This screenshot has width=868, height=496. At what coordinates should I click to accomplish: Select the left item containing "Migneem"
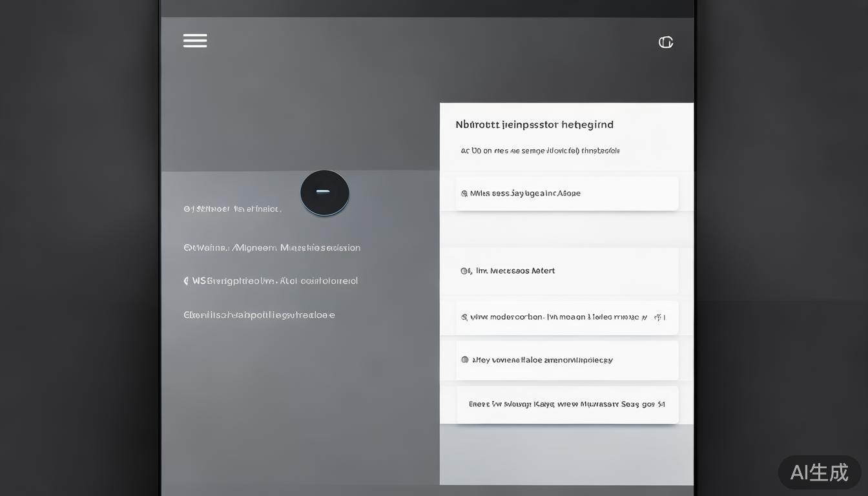(272, 248)
